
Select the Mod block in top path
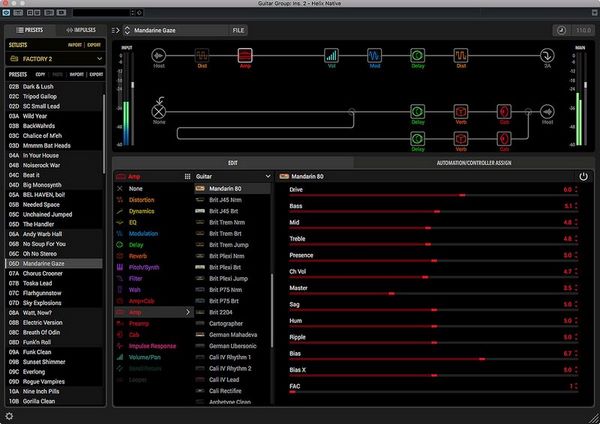[x=374, y=55]
